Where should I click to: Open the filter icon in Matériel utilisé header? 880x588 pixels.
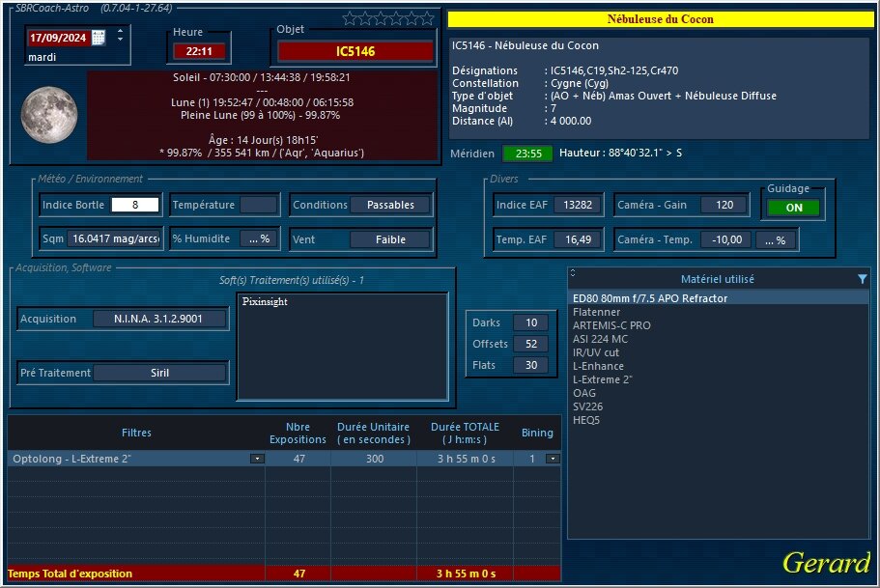(x=862, y=279)
